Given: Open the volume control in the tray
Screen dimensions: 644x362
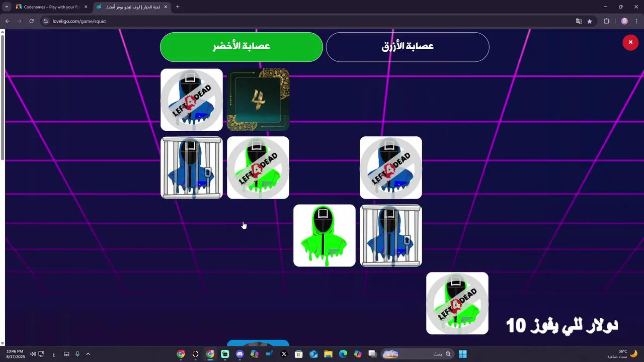Looking at the screenshot, I should click(33, 354).
